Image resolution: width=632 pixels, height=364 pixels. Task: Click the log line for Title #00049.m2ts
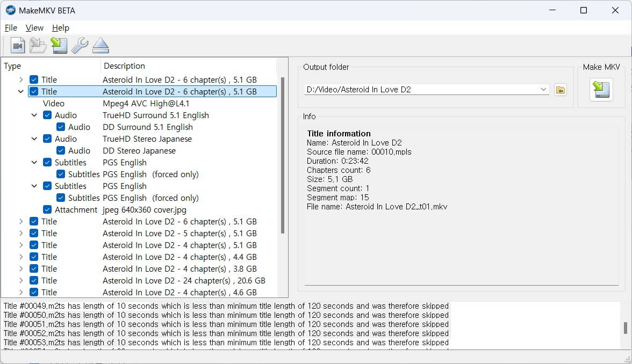(x=226, y=306)
